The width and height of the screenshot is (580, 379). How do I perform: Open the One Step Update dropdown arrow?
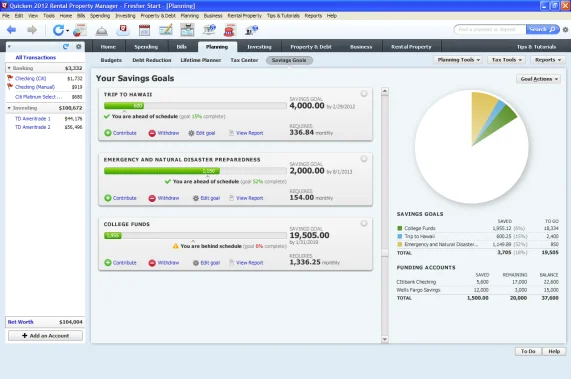(68, 31)
